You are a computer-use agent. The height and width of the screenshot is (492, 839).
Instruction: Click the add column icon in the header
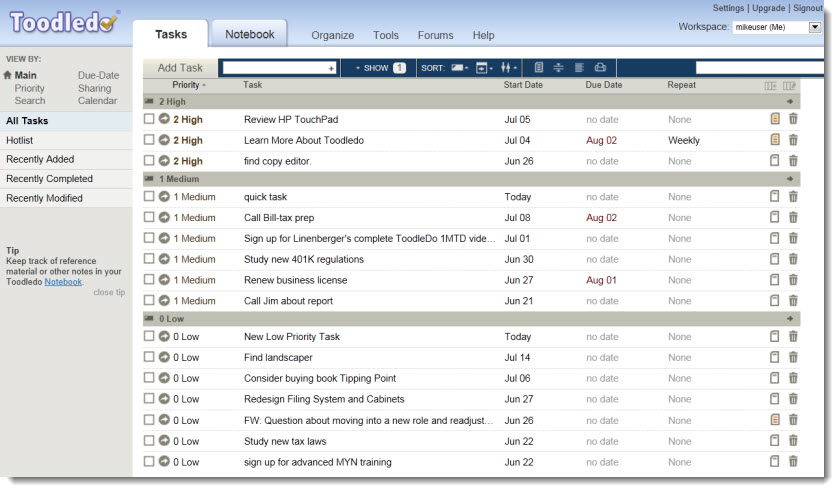pyautogui.click(x=771, y=86)
